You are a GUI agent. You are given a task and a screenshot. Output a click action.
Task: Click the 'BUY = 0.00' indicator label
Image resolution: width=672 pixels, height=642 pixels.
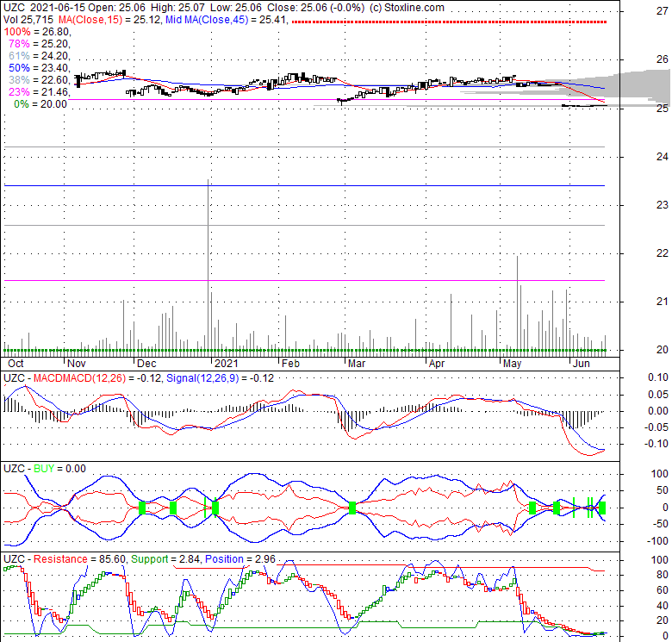(x=59, y=469)
